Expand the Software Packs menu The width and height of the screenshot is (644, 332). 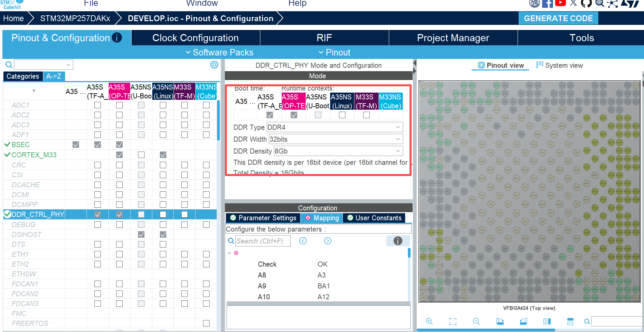219,52
